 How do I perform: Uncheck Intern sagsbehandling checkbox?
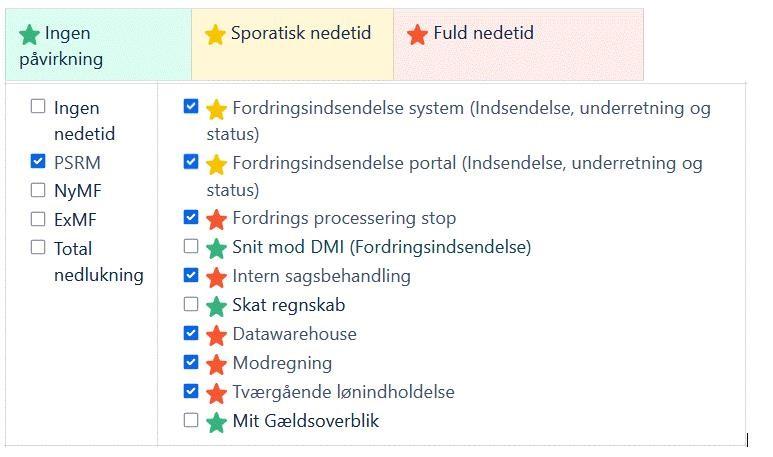pyautogui.click(x=191, y=275)
